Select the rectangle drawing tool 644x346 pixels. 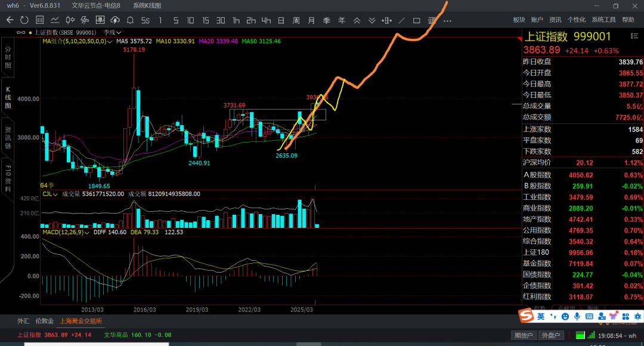416,20
